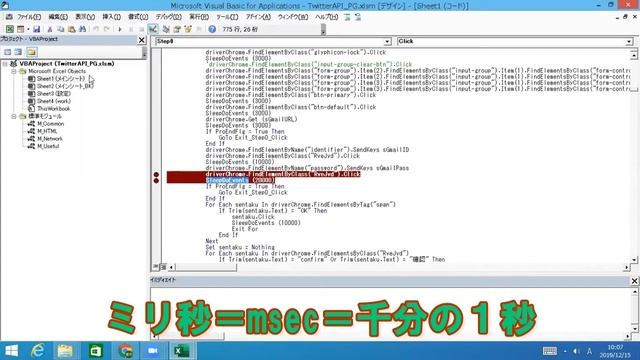Collapse the Microsoft Excel Objects folder

coord(14,71)
